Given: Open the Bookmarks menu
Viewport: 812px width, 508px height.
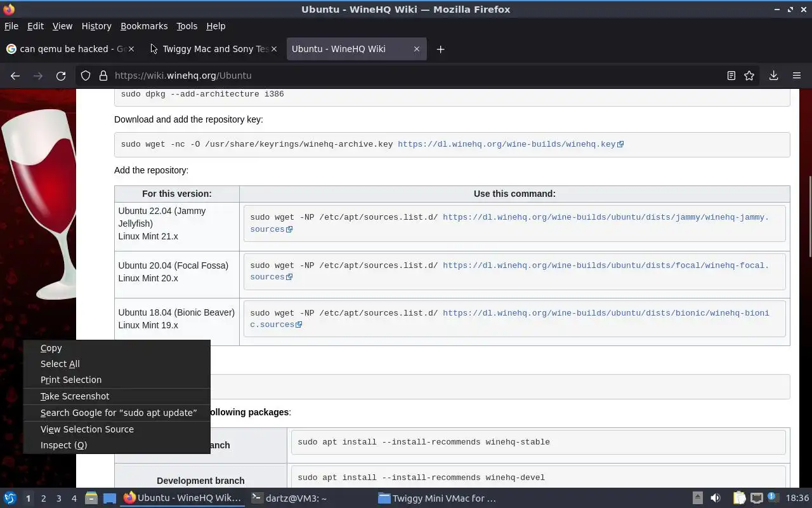Looking at the screenshot, I should point(144,26).
